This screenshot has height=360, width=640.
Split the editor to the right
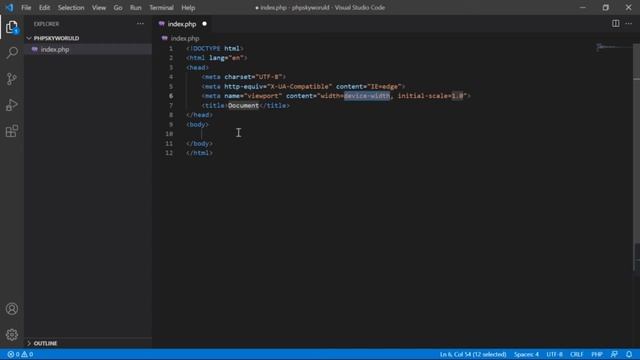click(x=616, y=24)
